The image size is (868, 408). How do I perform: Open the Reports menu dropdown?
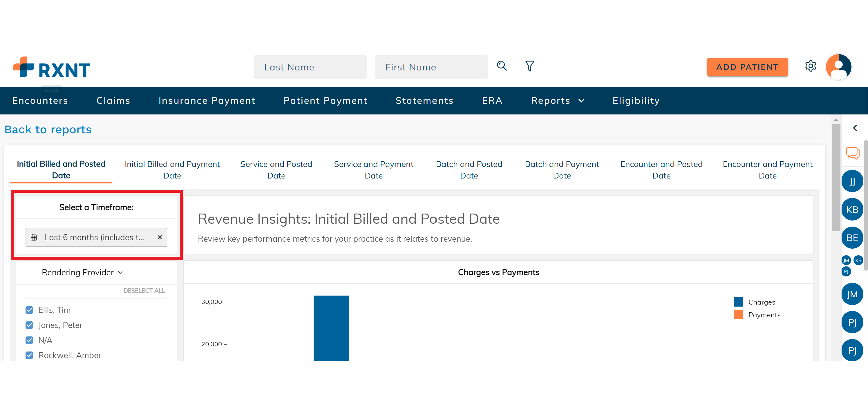pos(558,101)
